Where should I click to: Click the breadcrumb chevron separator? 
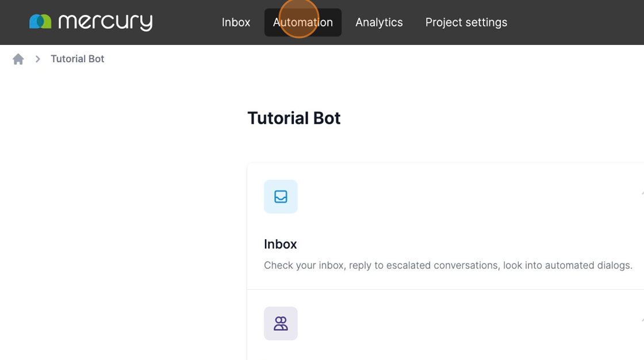pos(37,59)
